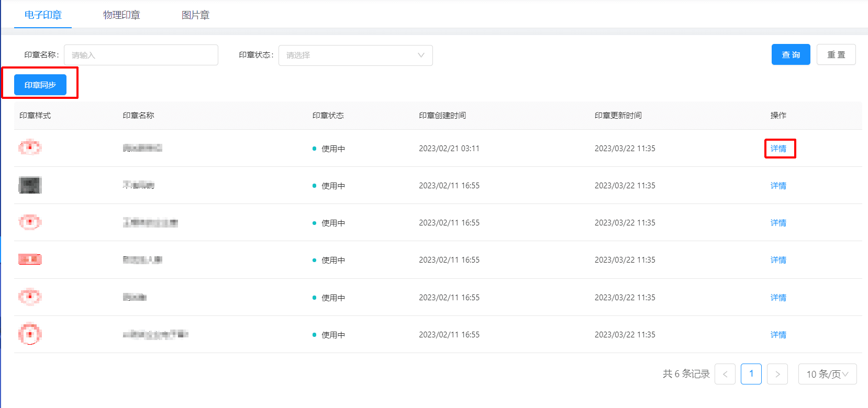The width and height of the screenshot is (868, 408).
Task: Click the 共 6 条记录 total label
Action: (x=686, y=374)
